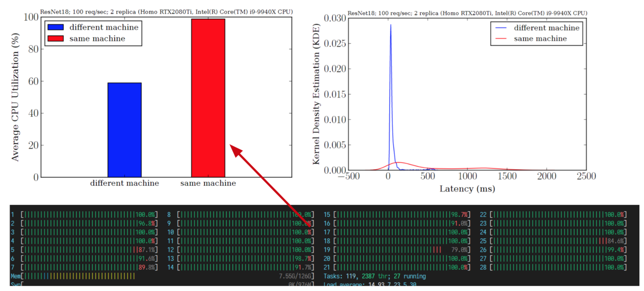Click 'different machine' text in latency chart legend
Viewport: 644px width, 291px height.
[x=546, y=28]
